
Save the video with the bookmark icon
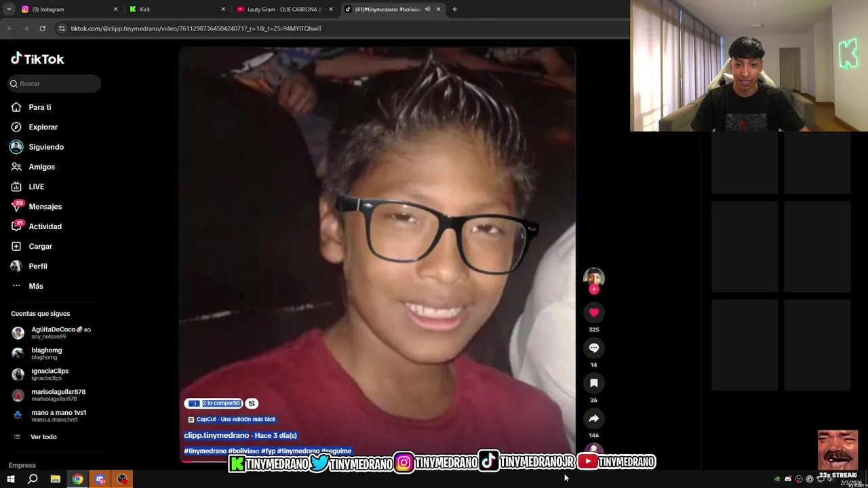[593, 383]
